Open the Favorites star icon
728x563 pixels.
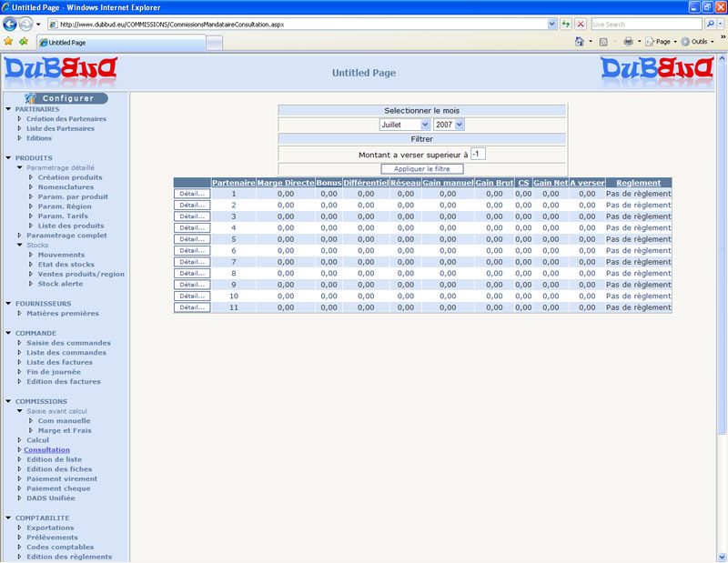tap(8, 41)
